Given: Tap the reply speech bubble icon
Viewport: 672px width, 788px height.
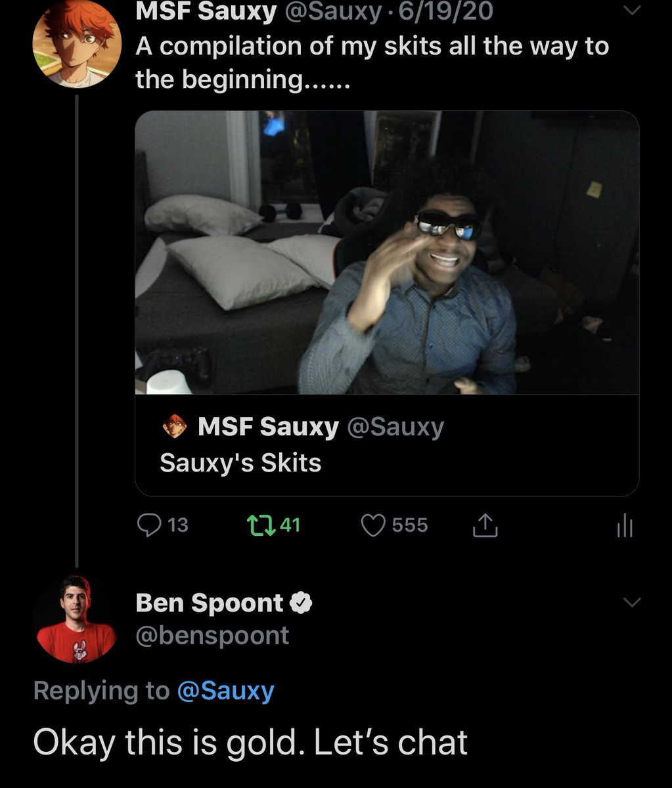Looking at the screenshot, I should pos(149,525).
